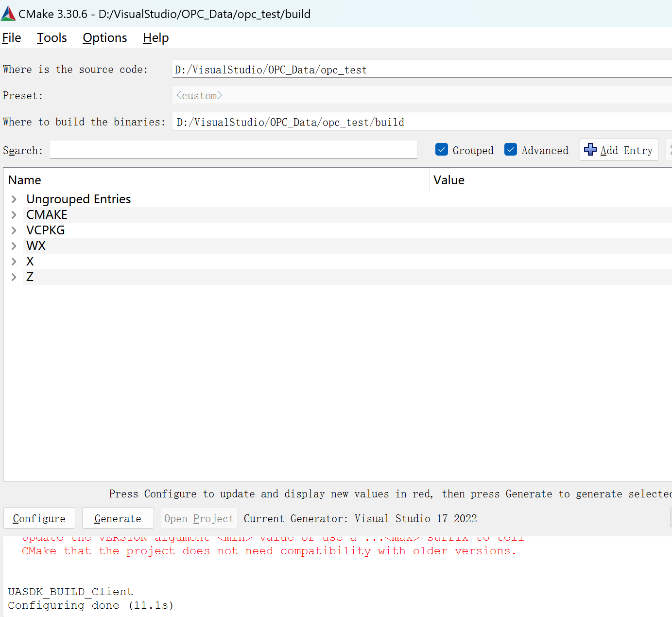Click the red CMake compatibility warning line

point(269,551)
